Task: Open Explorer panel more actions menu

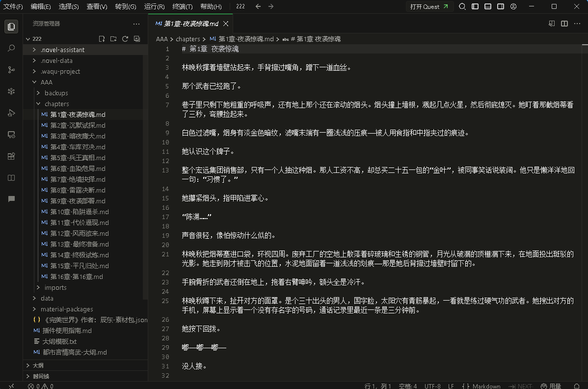Action: 136,24
